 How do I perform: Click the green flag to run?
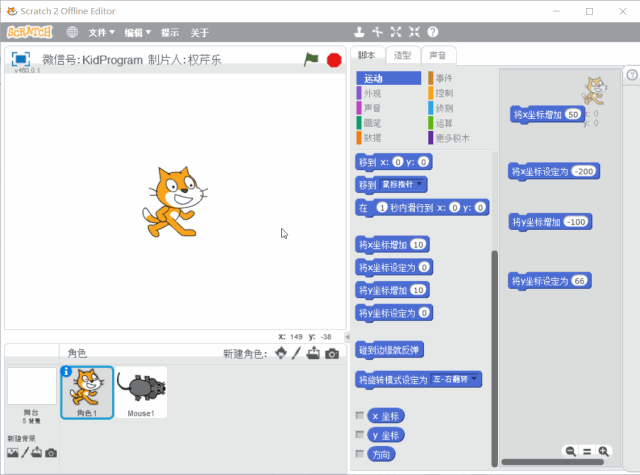point(311,60)
